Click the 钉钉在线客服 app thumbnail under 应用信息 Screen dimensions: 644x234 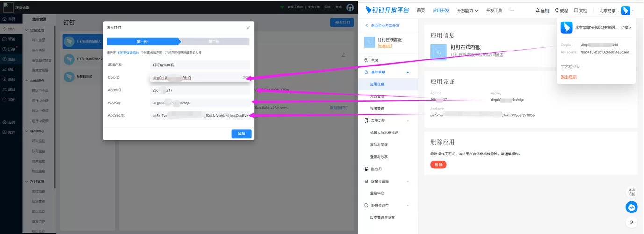[438, 52]
